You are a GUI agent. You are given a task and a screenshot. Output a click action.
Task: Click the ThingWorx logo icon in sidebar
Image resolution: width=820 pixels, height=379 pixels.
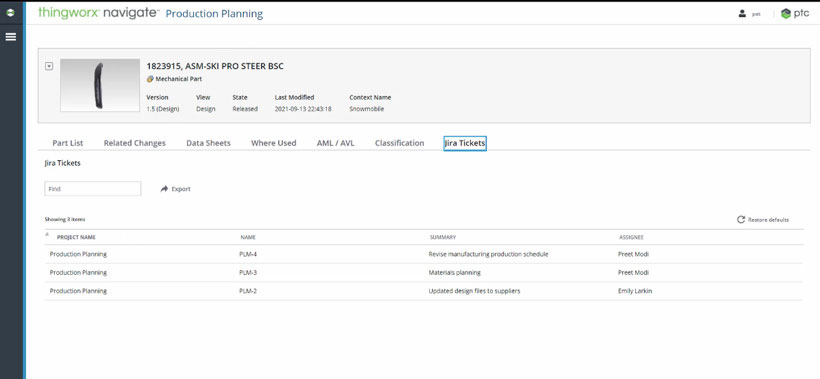point(10,13)
